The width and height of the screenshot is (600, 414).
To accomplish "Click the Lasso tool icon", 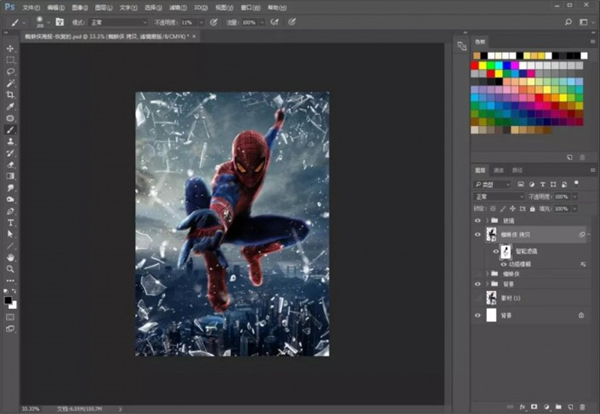I will tap(11, 71).
